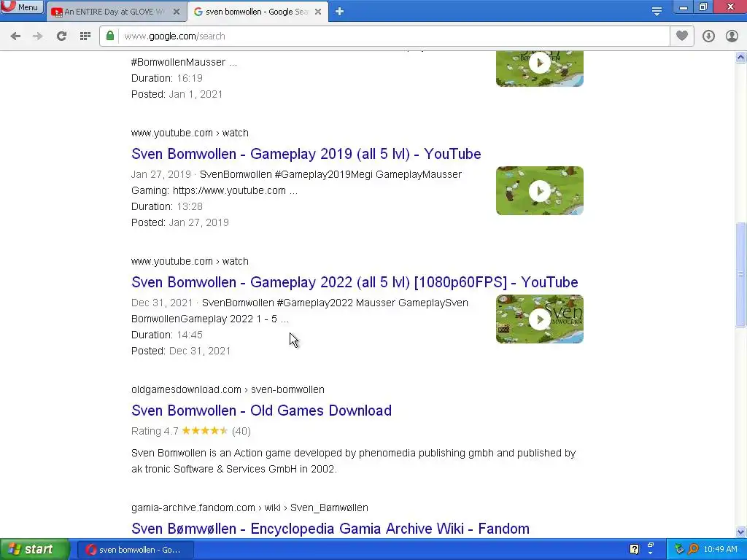Click the '#BomwollenMausser ...' snippet text
The image size is (747, 560).
point(184,63)
